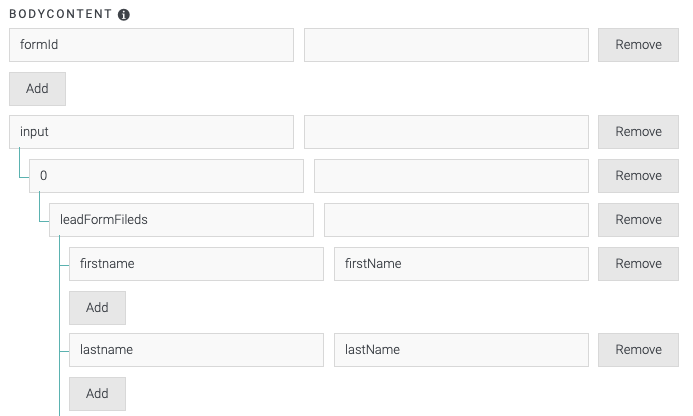This screenshot has width=693, height=416.
Task: Focus the empty value field beside input
Action: (x=446, y=132)
